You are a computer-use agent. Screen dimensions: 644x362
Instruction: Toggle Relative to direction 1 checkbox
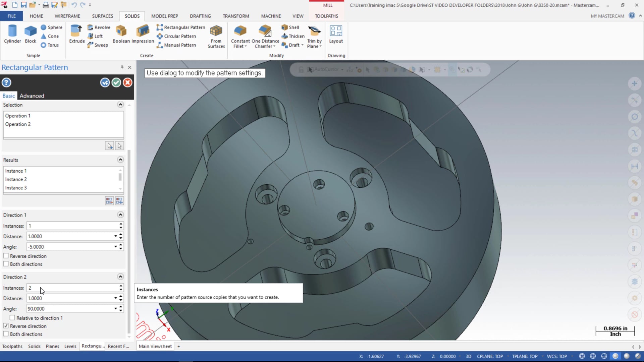(x=12, y=318)
